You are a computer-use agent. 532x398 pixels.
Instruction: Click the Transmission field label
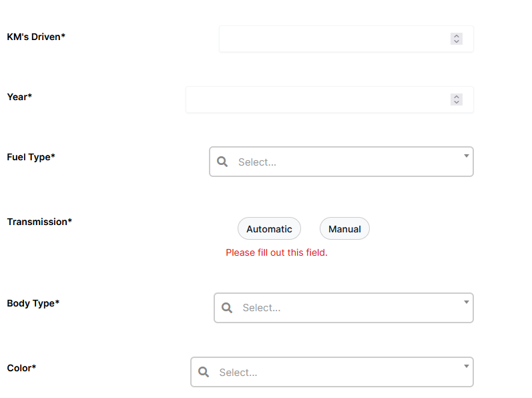pyautogui.click(x=39, y=222)
